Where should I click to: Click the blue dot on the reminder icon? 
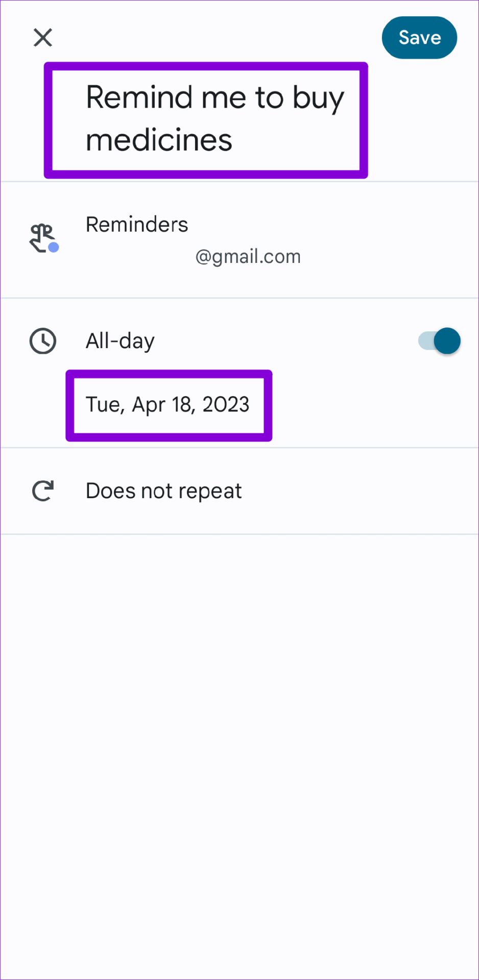(54, 248)
